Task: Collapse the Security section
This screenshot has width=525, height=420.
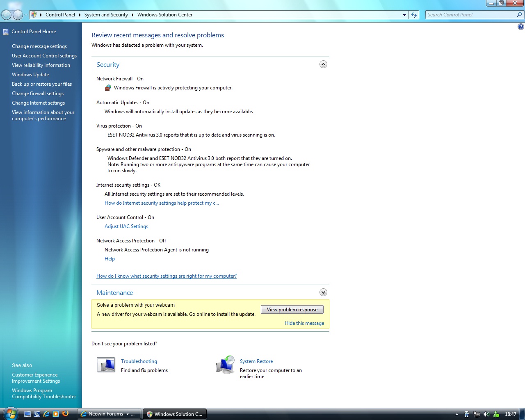Action: pos(323,64)
